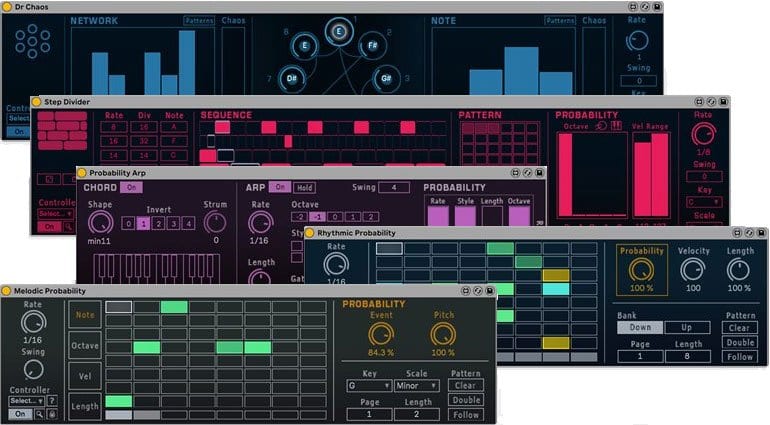Click the Dr Chaos yellow title dot
Viewport: 770px width, 425px height.
coord(7,7)
